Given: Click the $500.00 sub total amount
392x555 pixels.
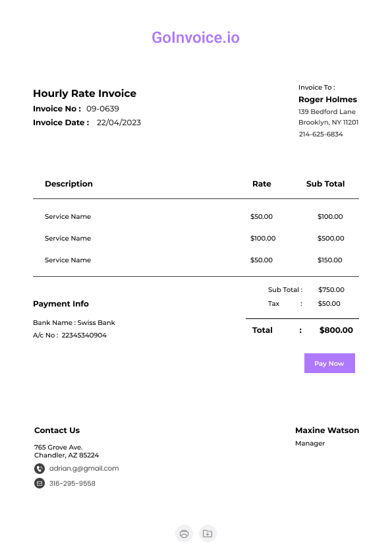Looking at the screenshot, I should [x=331, y=238].
